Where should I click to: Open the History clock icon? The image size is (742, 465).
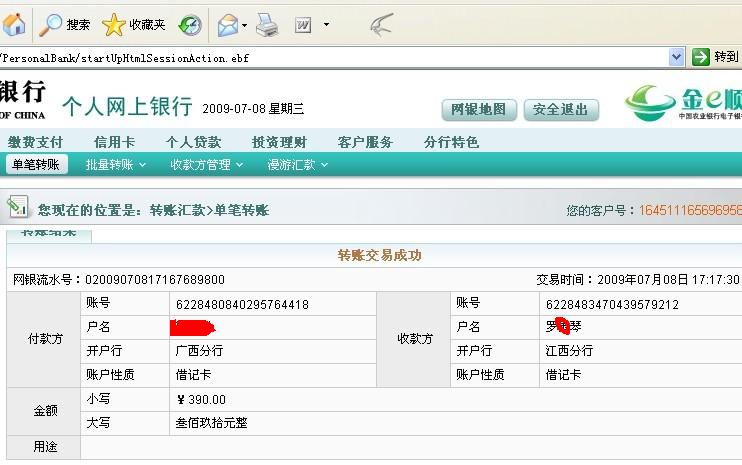point(190,25)
